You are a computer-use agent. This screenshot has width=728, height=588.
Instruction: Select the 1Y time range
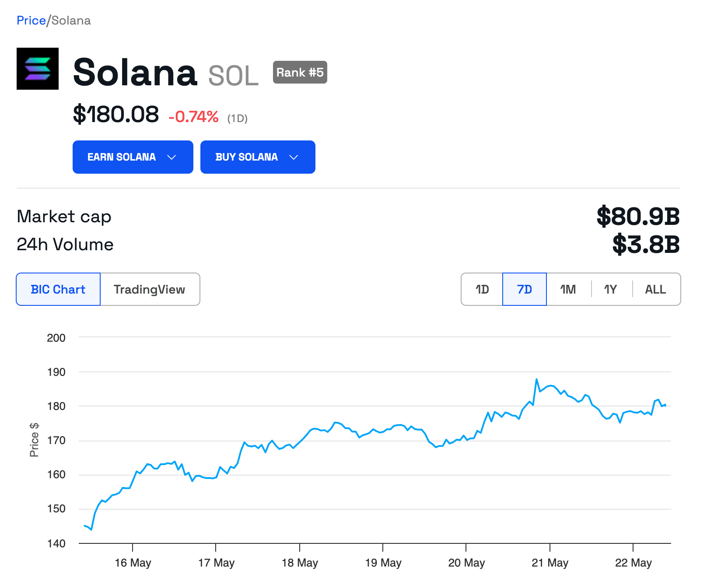(610, 289)
